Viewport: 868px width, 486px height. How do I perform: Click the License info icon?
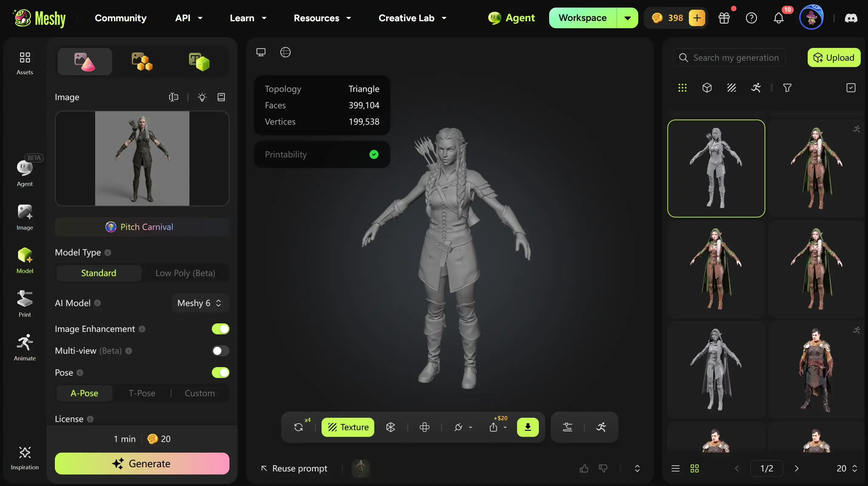90,419
